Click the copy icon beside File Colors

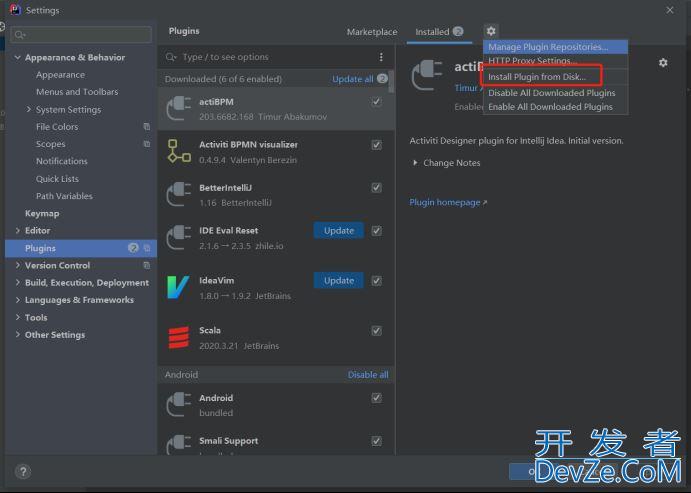(147, 126)
